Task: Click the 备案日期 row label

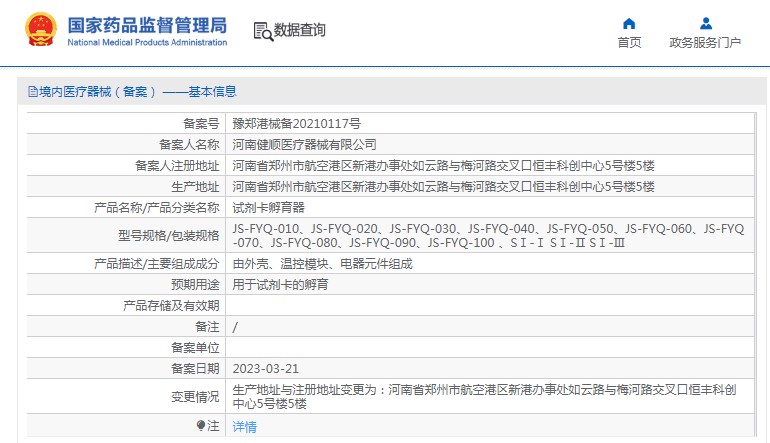Action: pos(195,369)
